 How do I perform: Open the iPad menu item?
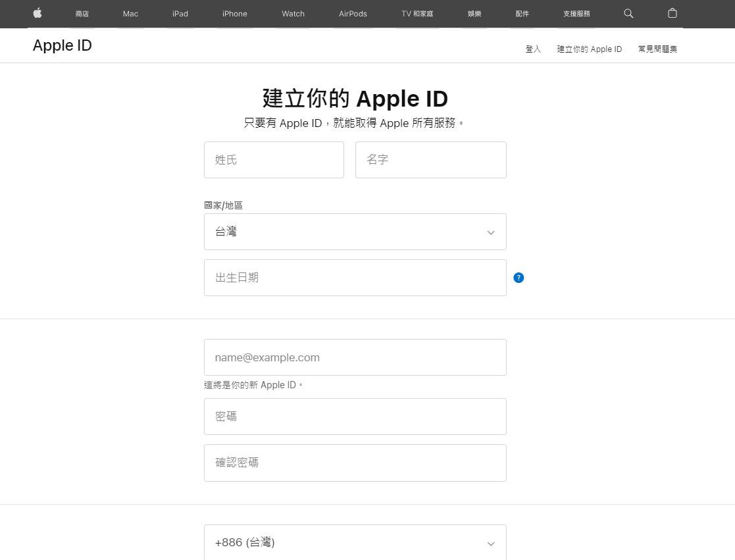(x=180, y=14)
